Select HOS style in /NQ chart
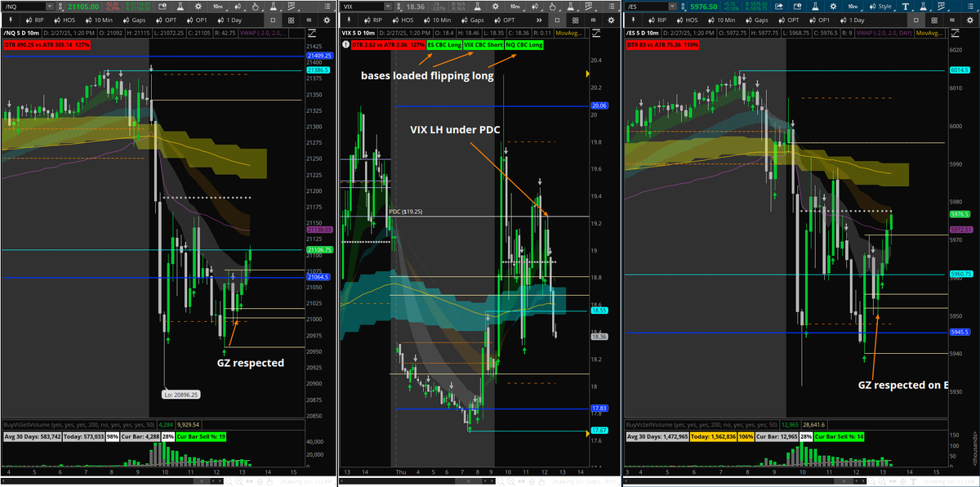 coord(65,20)
